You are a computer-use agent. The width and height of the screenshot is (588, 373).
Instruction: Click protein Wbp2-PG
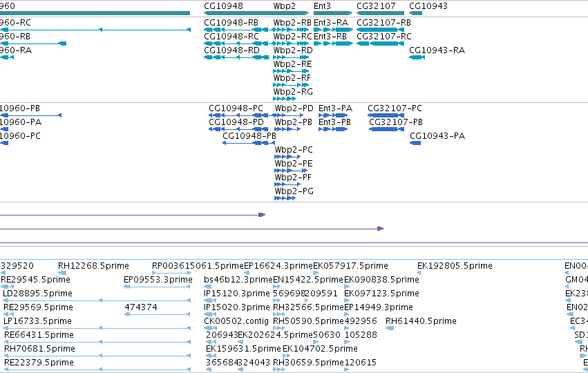pyautogui.click(x=294, y=191)
